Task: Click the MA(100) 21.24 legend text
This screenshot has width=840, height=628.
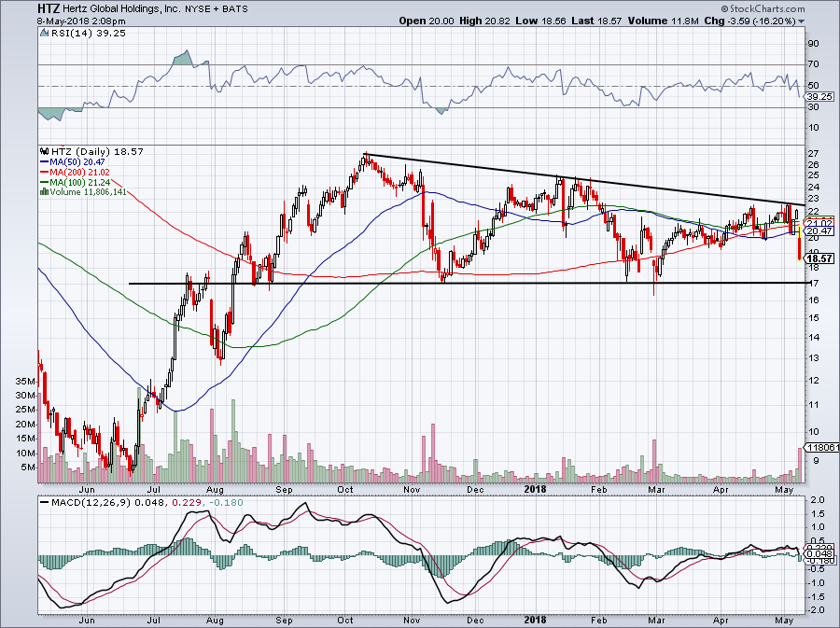Action: 80,183
